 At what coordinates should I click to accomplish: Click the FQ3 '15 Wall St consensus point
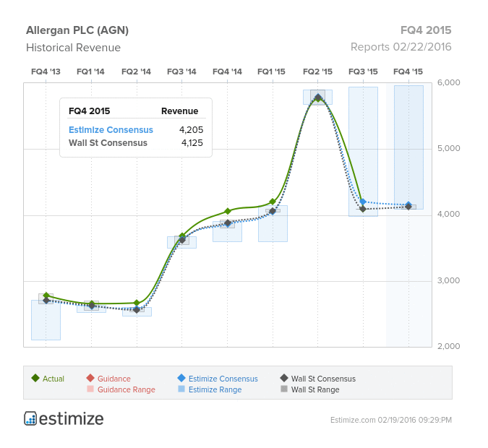363,209
